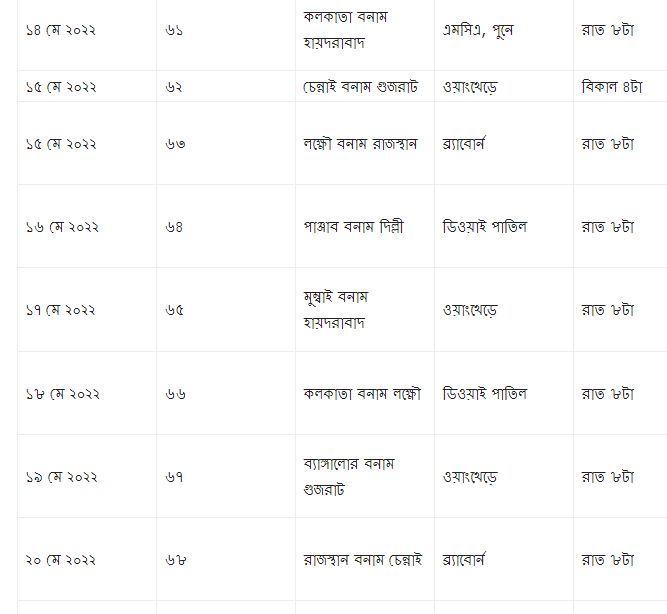Click match number ৬২
Viewport: 667px width, 614px height.
tap(175, 87)
